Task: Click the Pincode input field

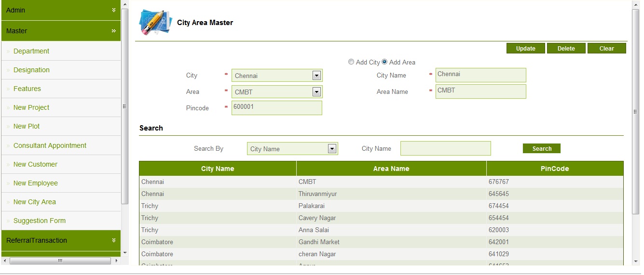Action: click(x=276, y=108)
